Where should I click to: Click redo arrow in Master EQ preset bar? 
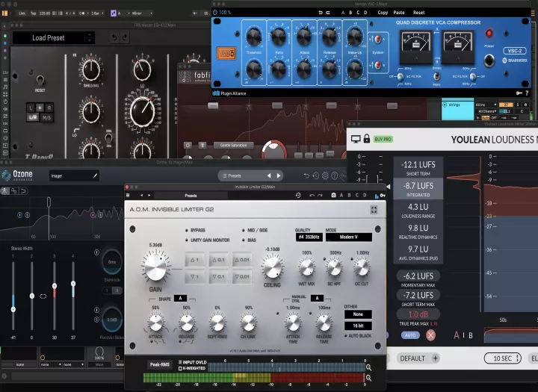[x=124, y=38]
